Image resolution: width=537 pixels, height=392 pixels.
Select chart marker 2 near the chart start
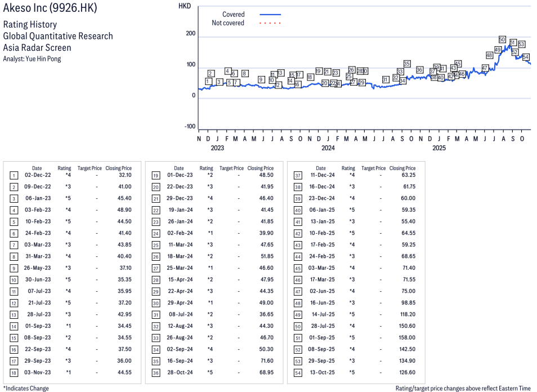click(211, 73)
